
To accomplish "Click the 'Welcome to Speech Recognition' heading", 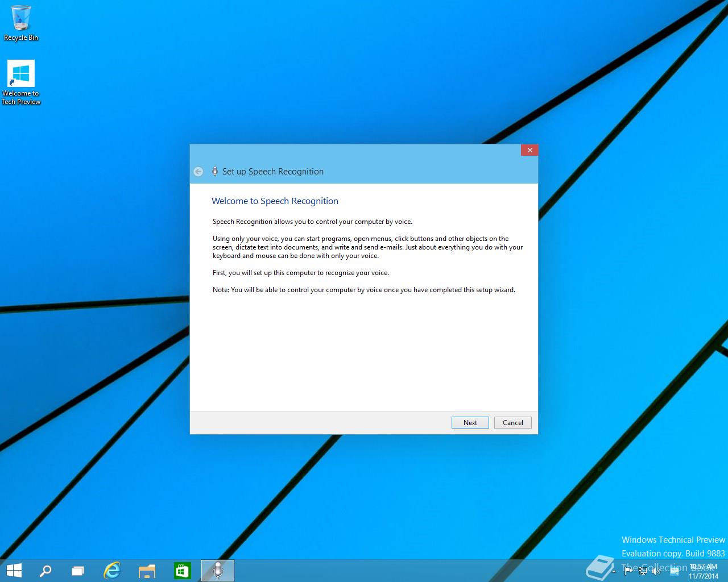I will coord(275,201).
